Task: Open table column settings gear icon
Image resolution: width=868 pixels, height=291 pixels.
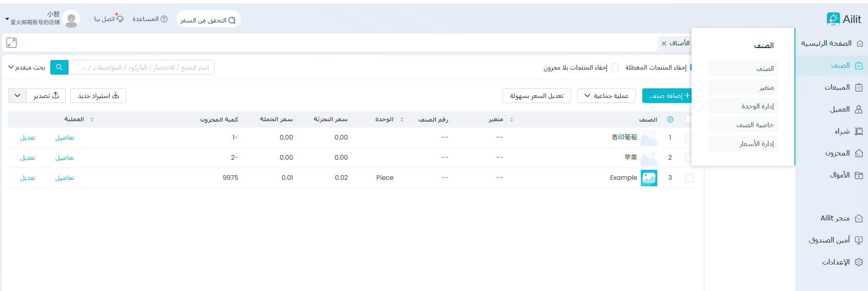Action: (x=670, y=119)
